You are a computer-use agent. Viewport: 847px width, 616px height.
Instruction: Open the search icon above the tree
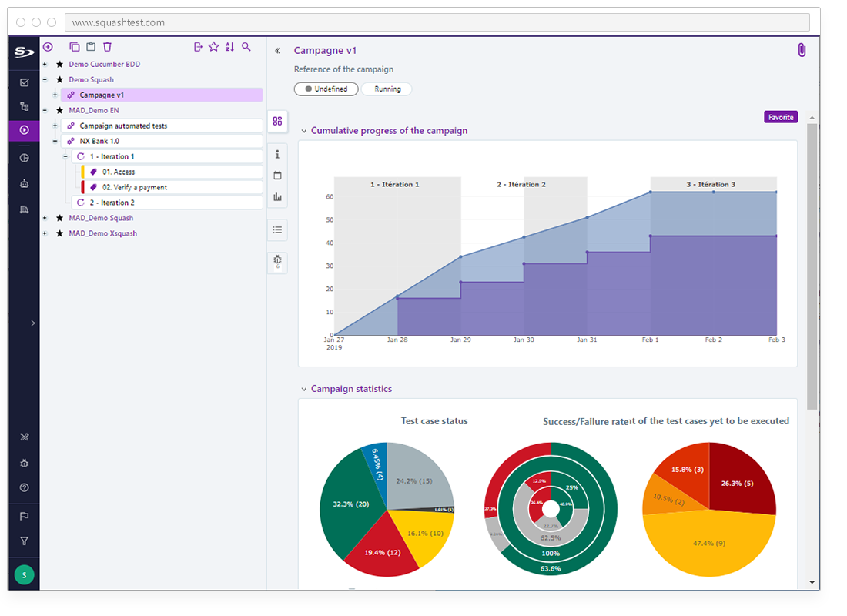(246, 47)
